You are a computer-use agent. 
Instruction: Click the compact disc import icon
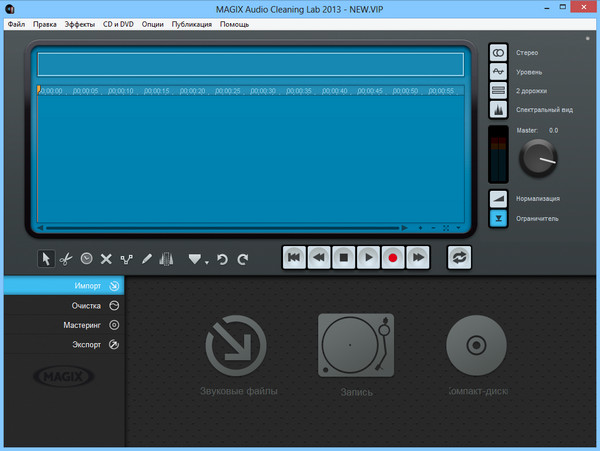click(x=476, y=345)
